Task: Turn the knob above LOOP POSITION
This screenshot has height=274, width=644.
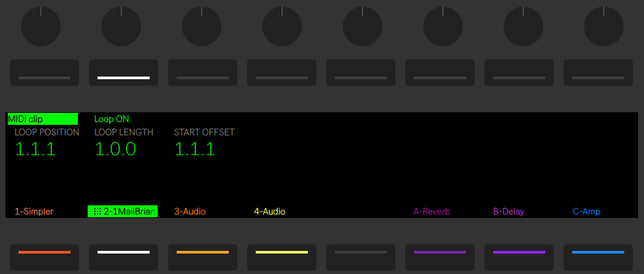Action: point(41,27)
